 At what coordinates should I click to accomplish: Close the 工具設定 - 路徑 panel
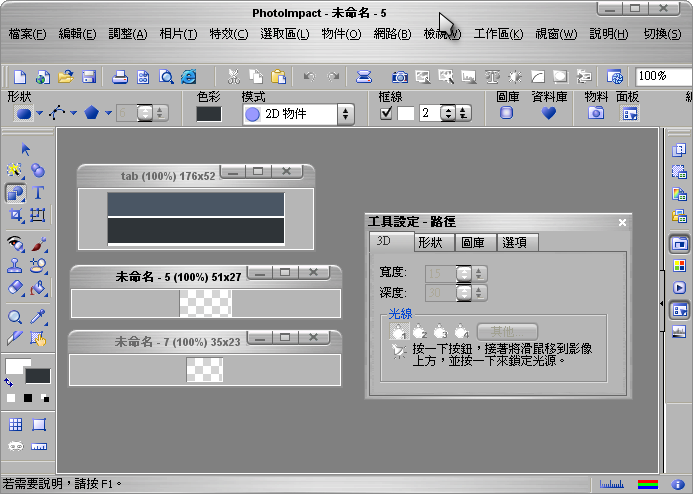click(622, 222)
